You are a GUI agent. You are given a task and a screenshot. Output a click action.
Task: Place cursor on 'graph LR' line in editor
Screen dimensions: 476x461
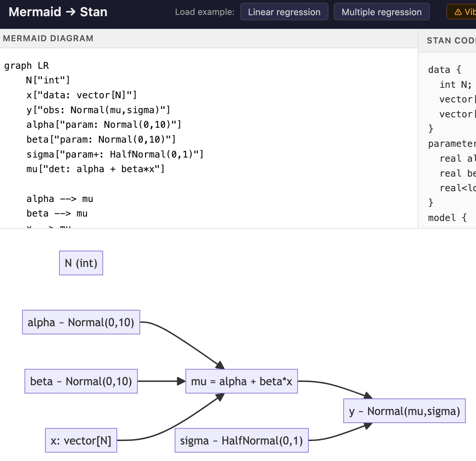tap(27, 66)
